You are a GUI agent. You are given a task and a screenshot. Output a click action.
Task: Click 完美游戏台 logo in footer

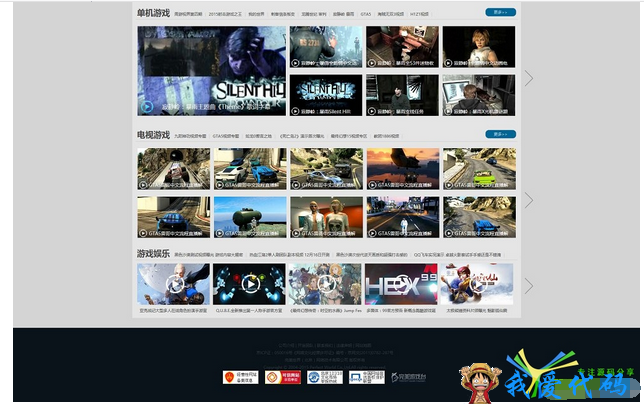click(x=409, y=377)
